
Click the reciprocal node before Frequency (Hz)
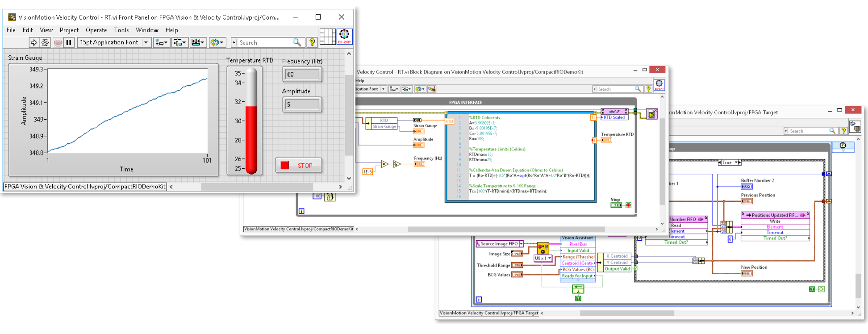396,164
